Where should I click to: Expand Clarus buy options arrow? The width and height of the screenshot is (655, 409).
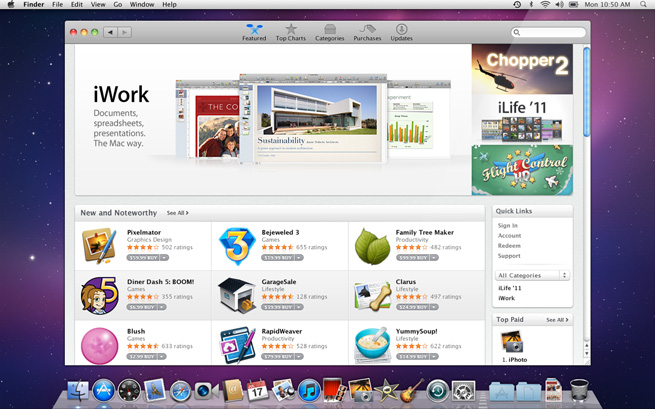click(x=434, y=307)
